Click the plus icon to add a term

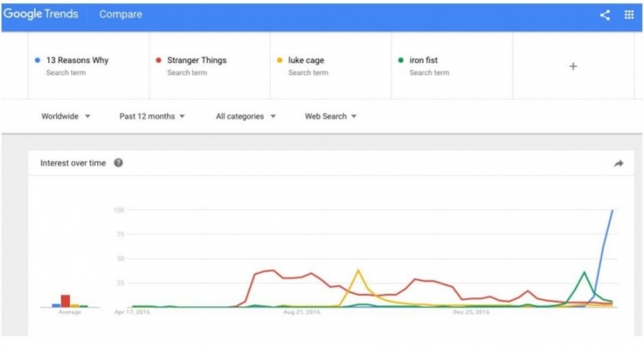[x=573, y=66]
